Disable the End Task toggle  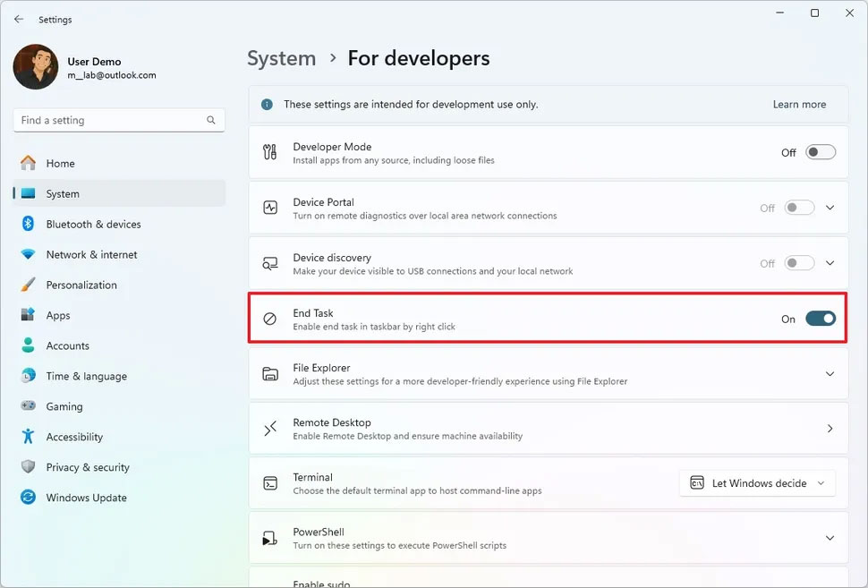[820, 319]
